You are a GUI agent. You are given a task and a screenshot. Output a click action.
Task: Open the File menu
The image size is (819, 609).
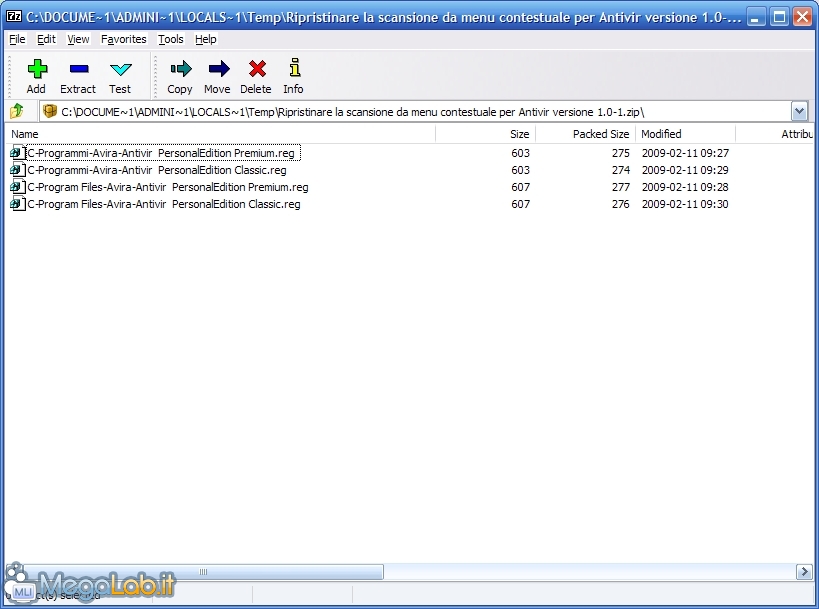coord(17,39)
